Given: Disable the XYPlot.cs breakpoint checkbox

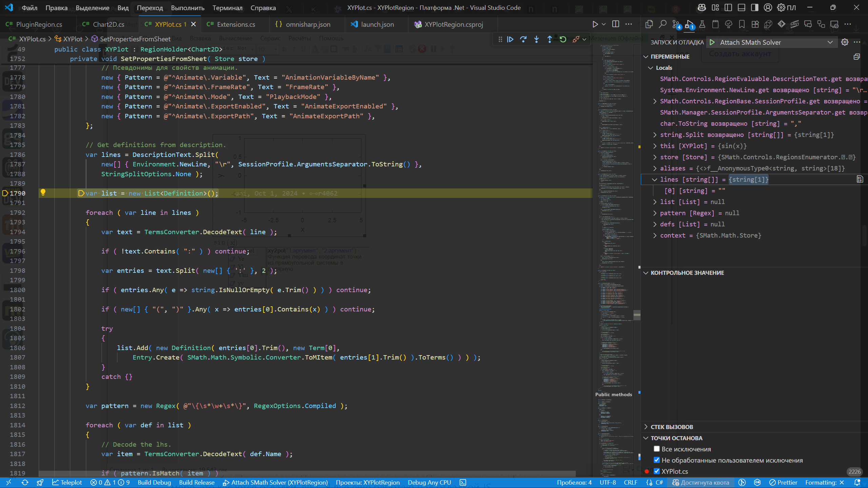Looking at the screenshot, I should click(657, 471).
